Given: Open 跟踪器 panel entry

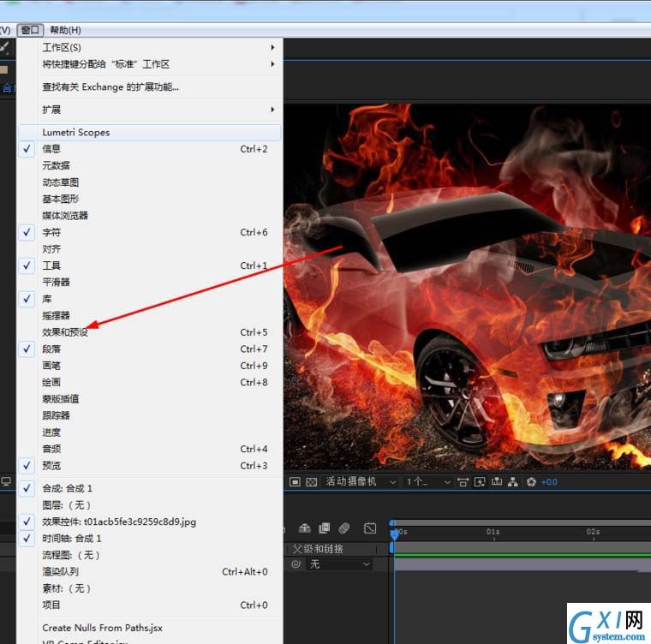Looking at the screenshot, I should tap(149, 415).
